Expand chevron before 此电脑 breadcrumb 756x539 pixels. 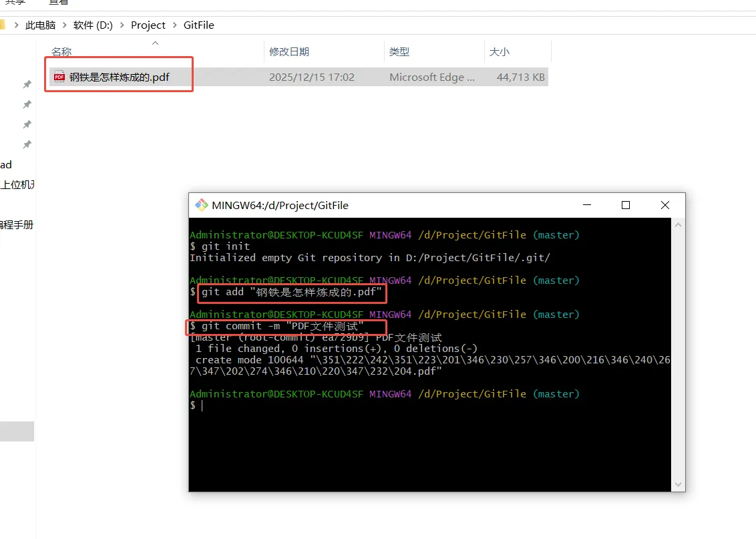[x=17, y=25]
